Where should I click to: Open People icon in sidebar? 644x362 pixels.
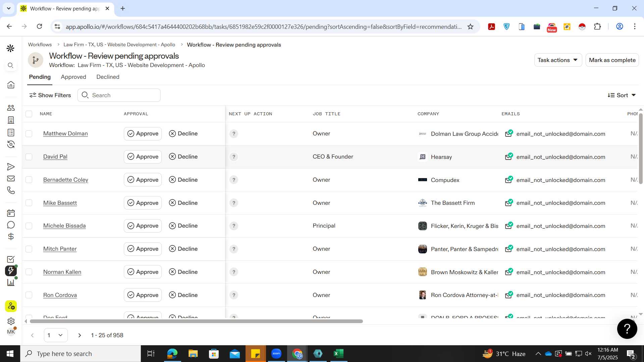click(11, 108)
